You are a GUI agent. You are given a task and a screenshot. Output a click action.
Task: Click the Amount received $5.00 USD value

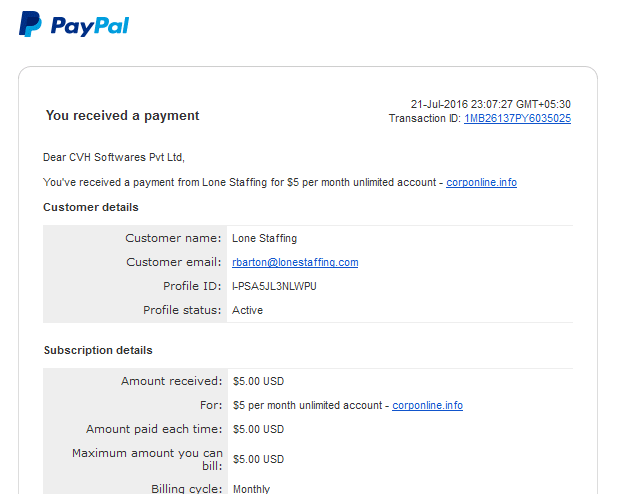tap(258, 381)
